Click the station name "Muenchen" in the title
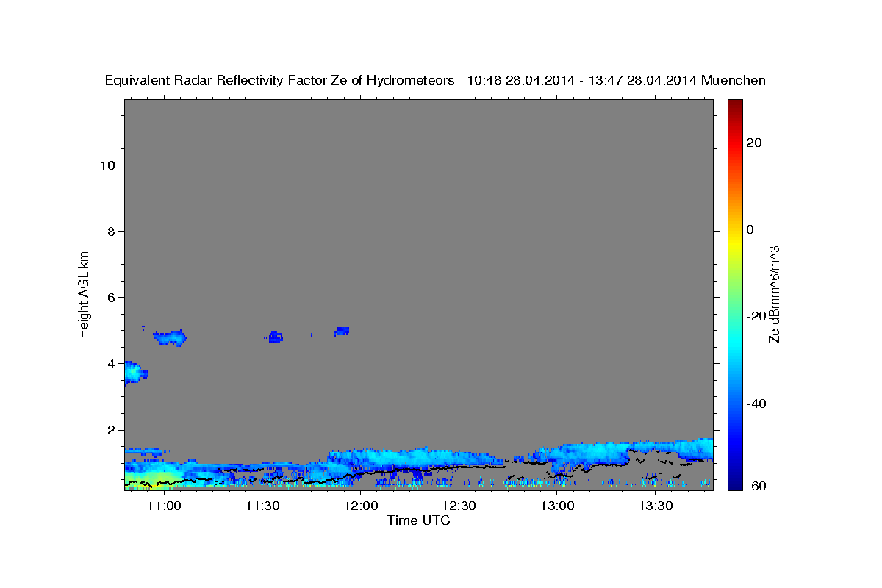Screen dimensions: 882x588 tap(734, 80)
